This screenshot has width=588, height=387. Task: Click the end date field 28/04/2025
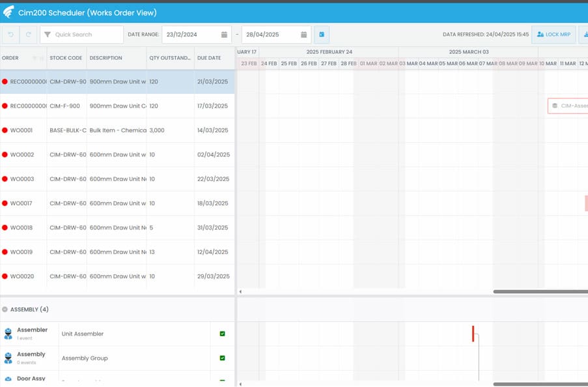(x=276, y=35)
